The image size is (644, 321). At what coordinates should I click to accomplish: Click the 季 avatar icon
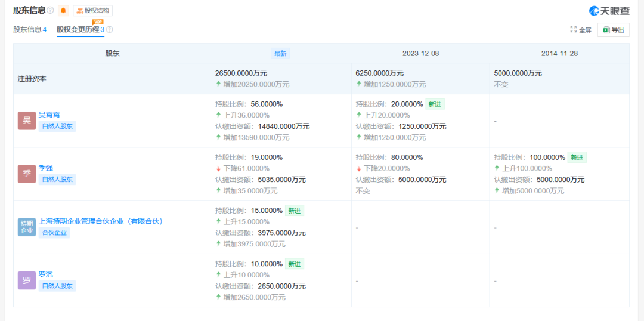tap(27, 174)
